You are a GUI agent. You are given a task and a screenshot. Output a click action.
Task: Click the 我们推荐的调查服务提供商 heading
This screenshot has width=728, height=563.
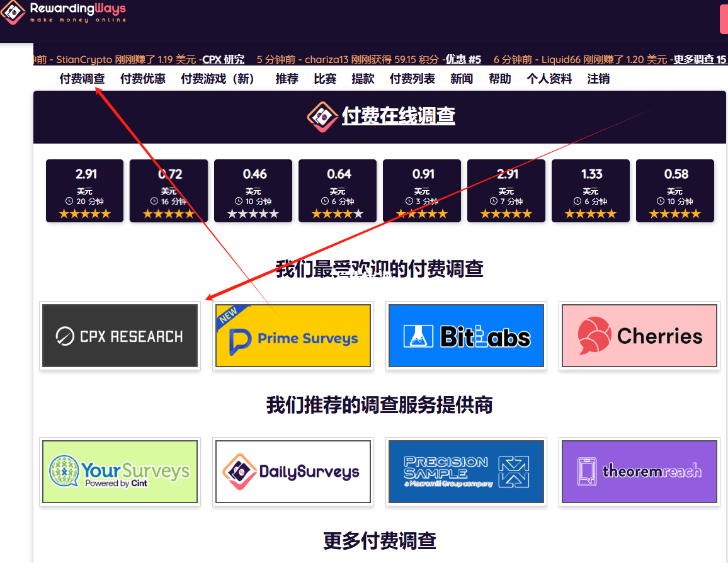[x=379, y=405]
